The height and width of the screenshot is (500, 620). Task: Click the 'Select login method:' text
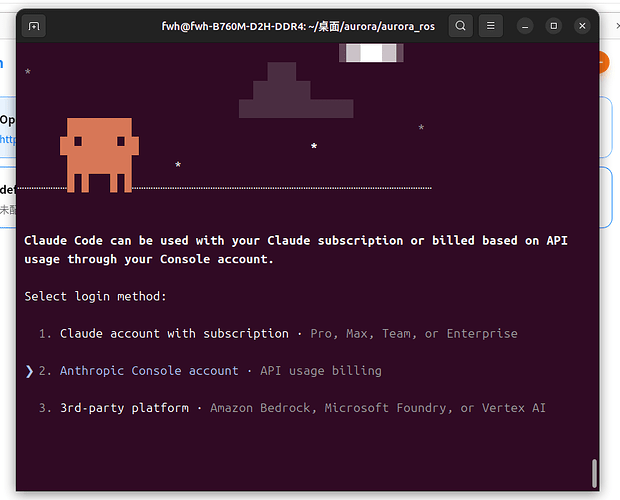pyautogui.click(x=95, y=296)
